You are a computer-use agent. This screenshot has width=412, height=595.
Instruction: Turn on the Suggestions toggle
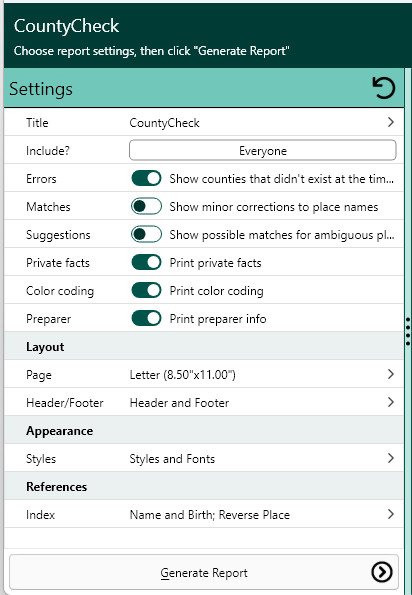pyautogui.click(x=146, y=235)
